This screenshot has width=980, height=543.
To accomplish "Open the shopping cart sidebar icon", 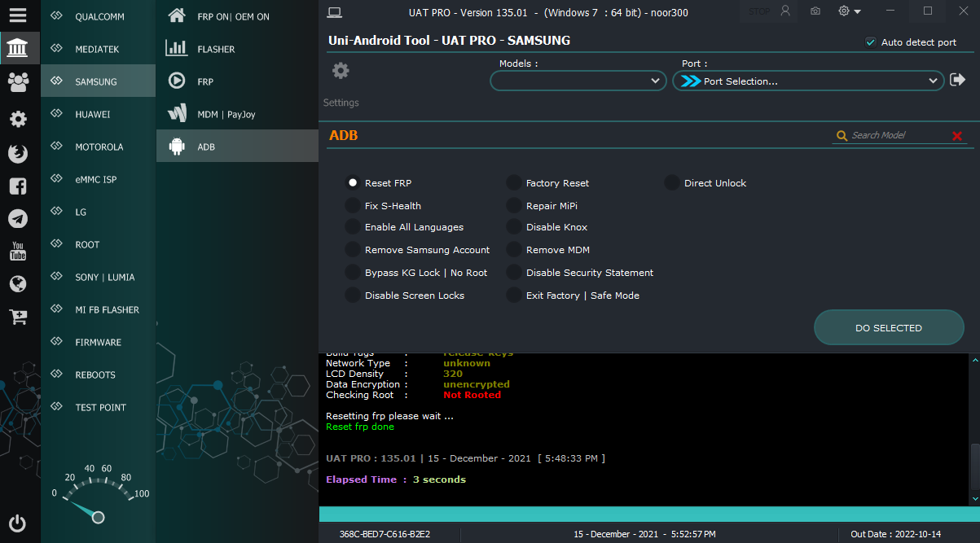I will [18, 317].
